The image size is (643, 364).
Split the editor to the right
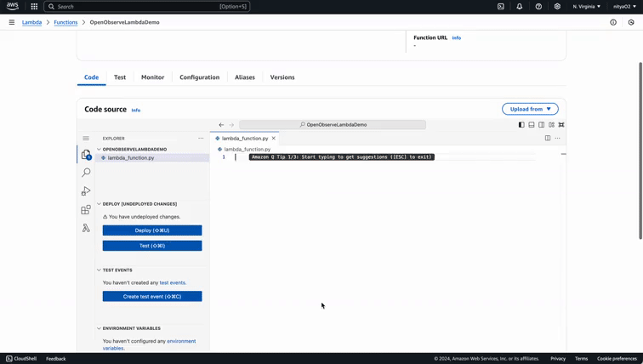(x=548, y=138)
